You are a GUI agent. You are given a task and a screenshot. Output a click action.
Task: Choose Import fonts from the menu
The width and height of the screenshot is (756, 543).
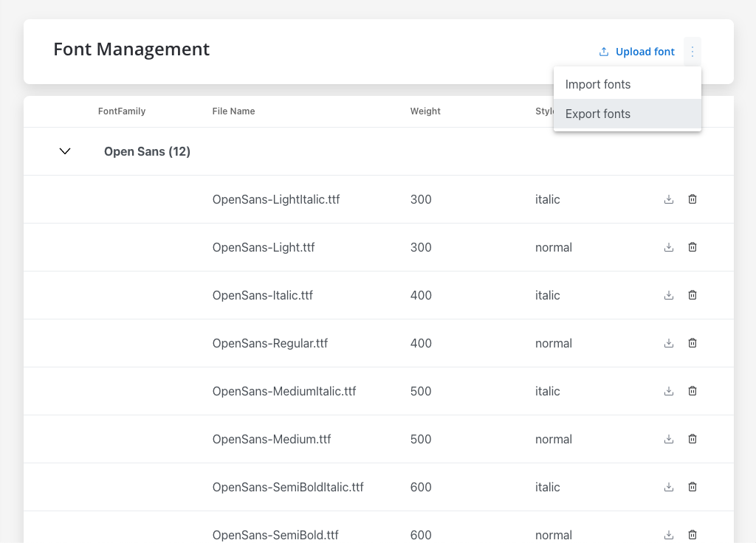coord(628,84)
